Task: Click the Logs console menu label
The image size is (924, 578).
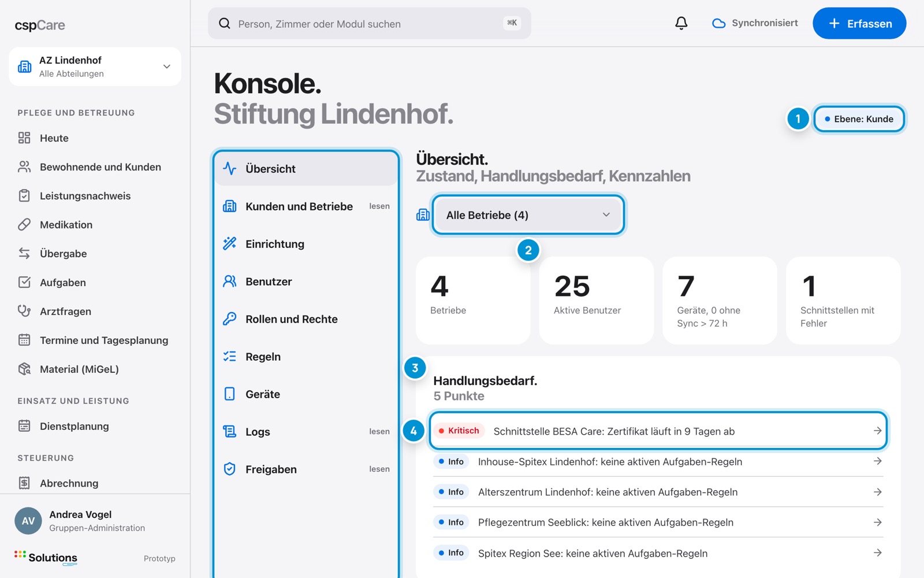Action: [258, 432]
